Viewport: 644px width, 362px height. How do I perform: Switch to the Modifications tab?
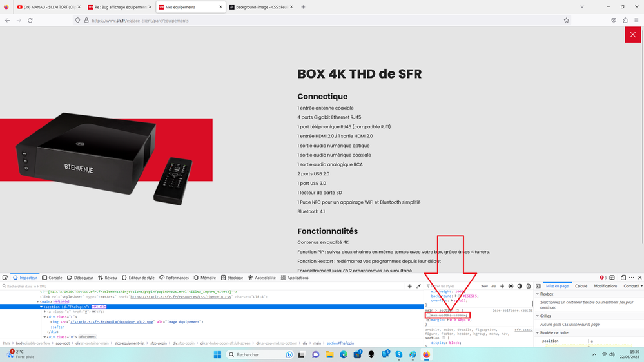point(605,286)
